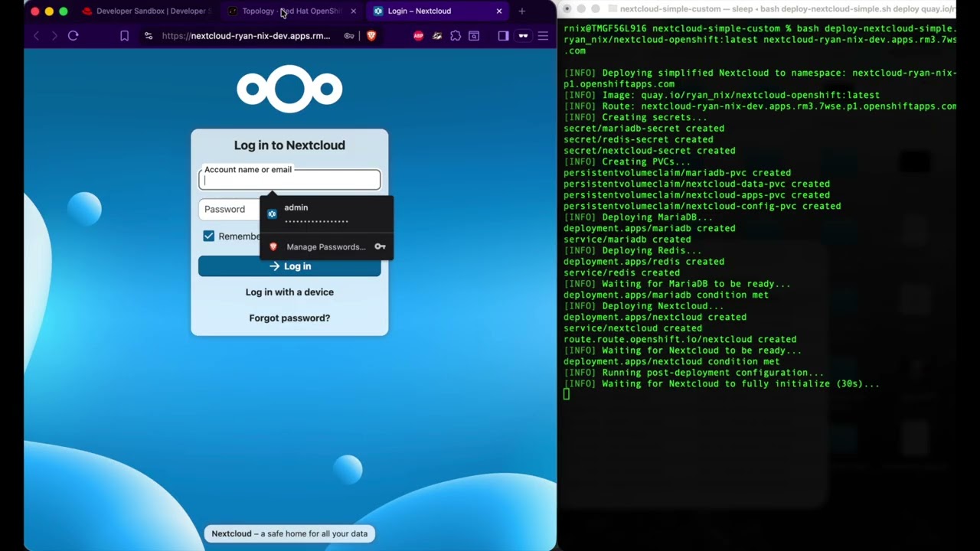The height and width of the screenshot is (551, 980).
Task: Click Log in with a device
Action: (x=289, y=292)
